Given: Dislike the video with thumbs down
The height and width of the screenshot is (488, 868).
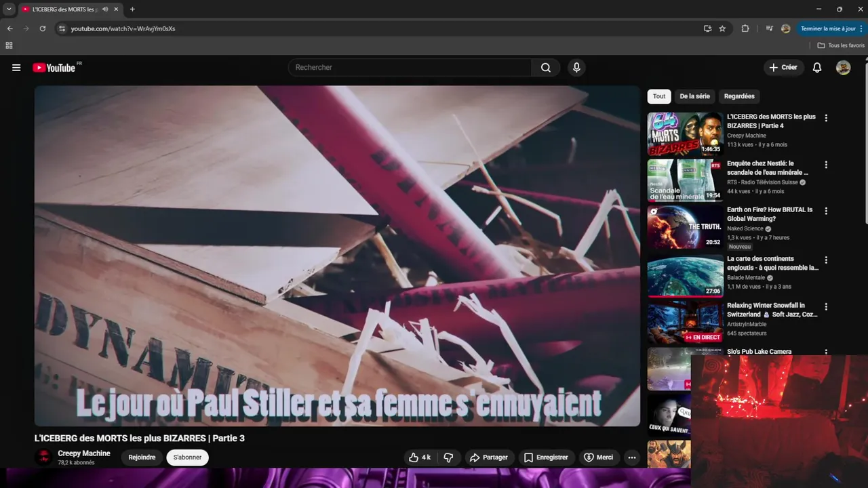Looking at the screenshot, I should pyautogui.click(x=448, y=457).
